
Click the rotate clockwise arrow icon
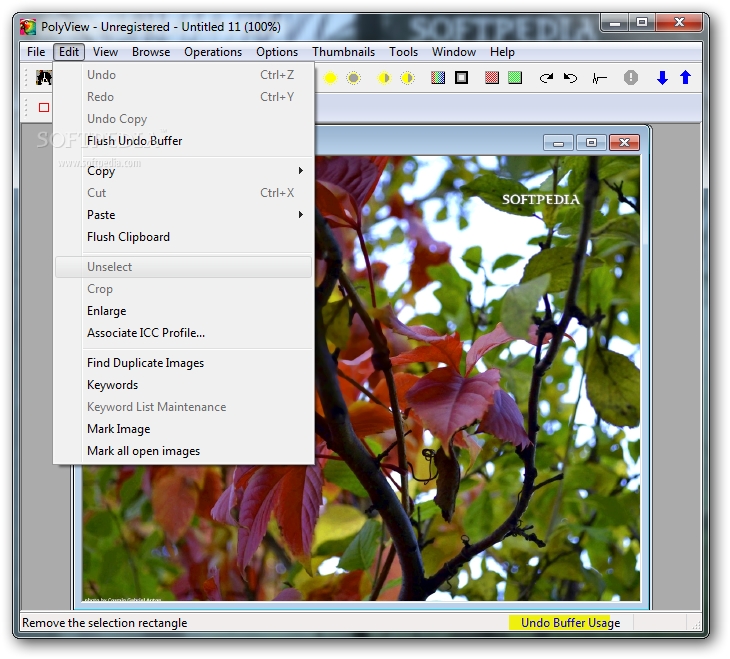click(546, 78)
